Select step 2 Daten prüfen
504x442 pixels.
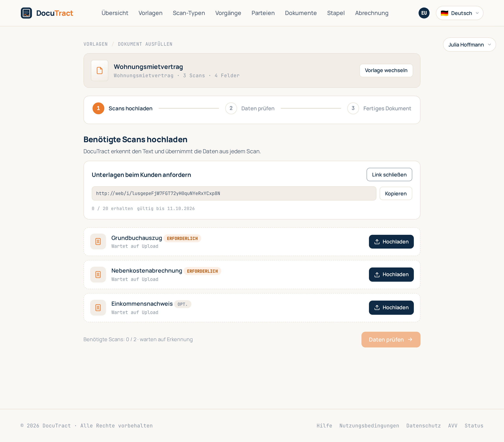(x=250, y=108)
